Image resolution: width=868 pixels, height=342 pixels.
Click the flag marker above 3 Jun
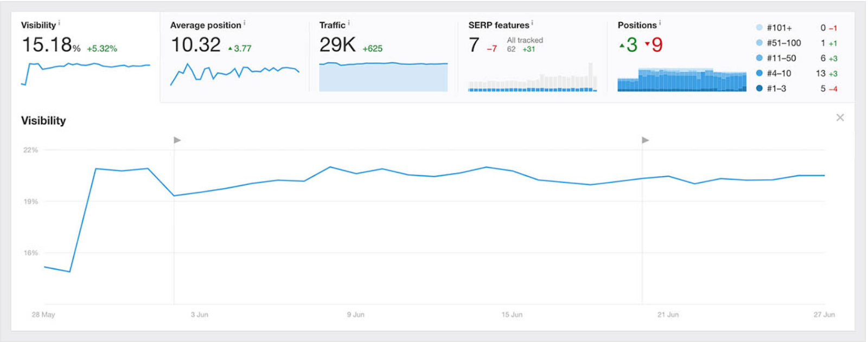(177, 140)
